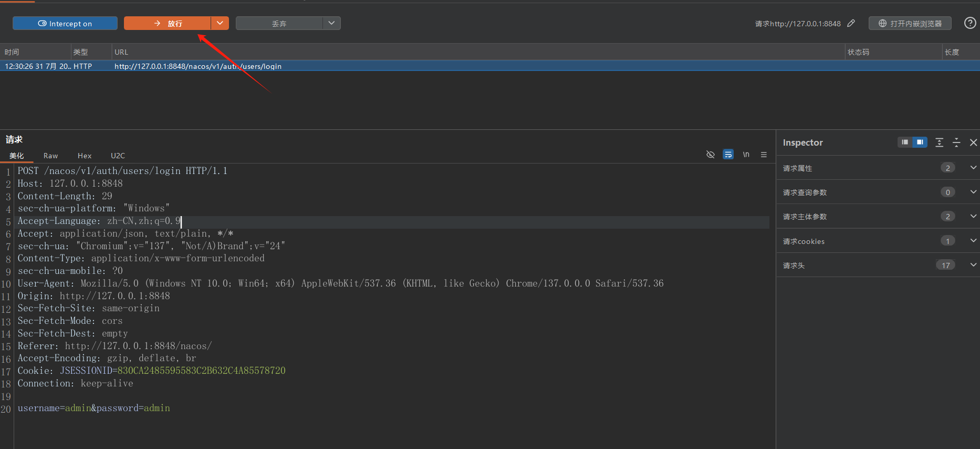Click the Content-Type header line
This screenshot has height=449, width=980.
click(x=141, y=258)
